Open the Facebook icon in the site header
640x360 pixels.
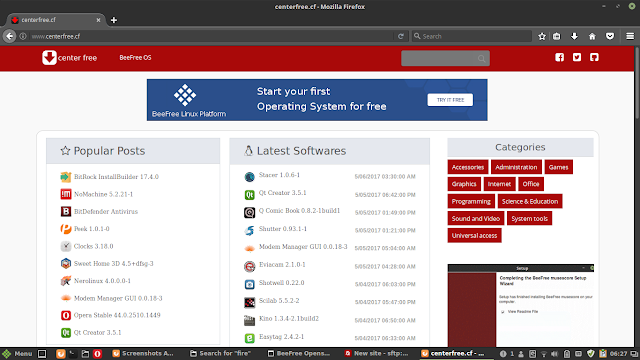coord(560,58)
